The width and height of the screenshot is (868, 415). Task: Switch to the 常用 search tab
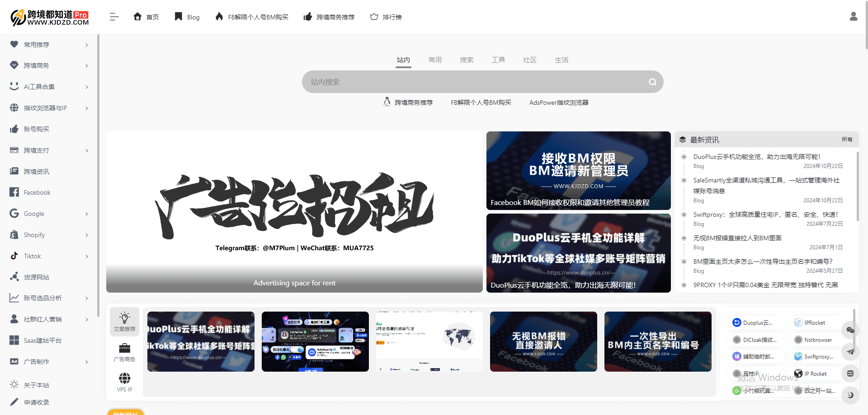coord(435,60)
